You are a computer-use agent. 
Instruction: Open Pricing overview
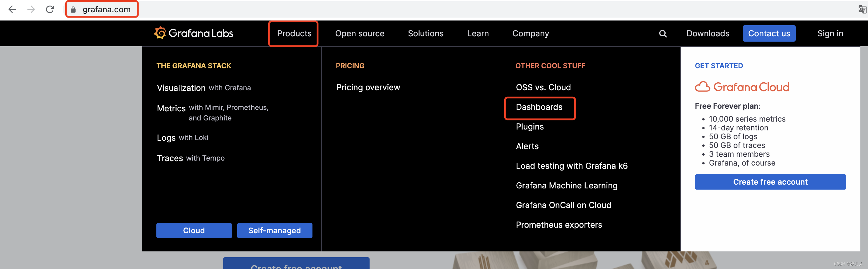point(368,87)
